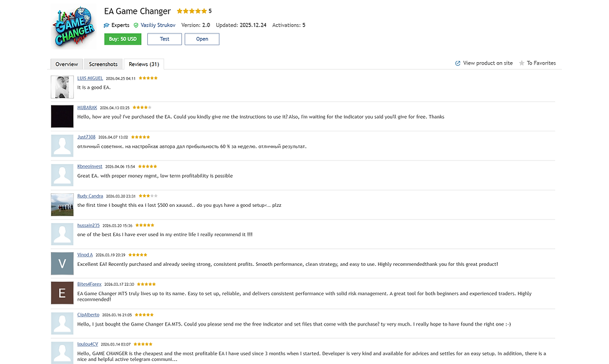
Task: Click Vinod A's V avatar
Action: coord(62,263)
